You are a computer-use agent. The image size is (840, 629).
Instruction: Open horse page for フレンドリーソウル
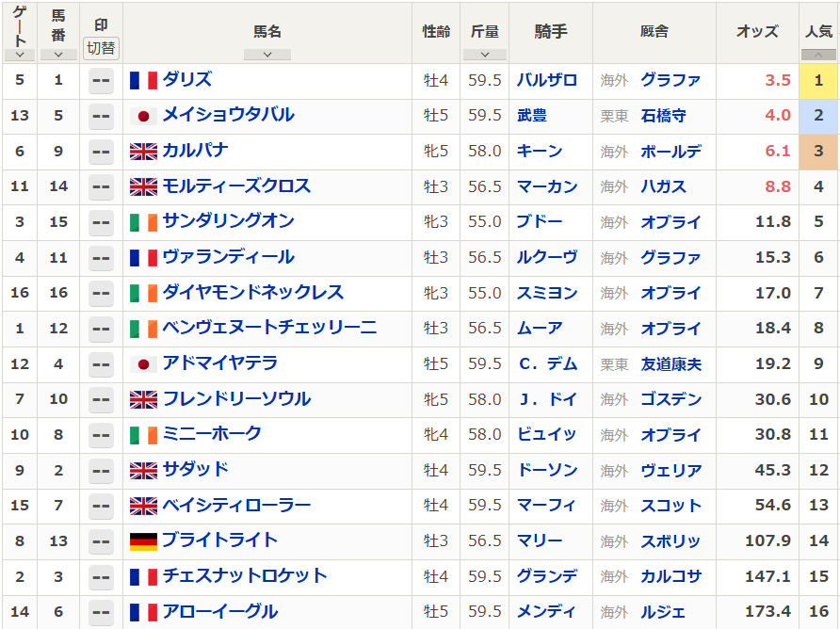coord(236,399)
